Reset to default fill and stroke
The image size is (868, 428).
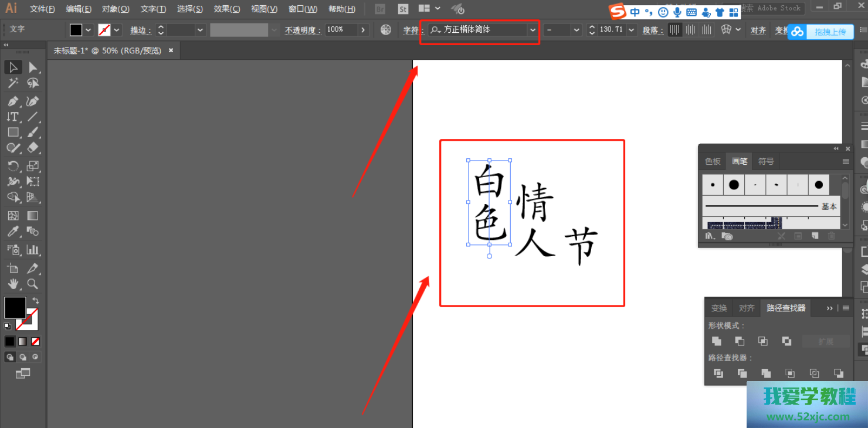(x=8, y=326)
